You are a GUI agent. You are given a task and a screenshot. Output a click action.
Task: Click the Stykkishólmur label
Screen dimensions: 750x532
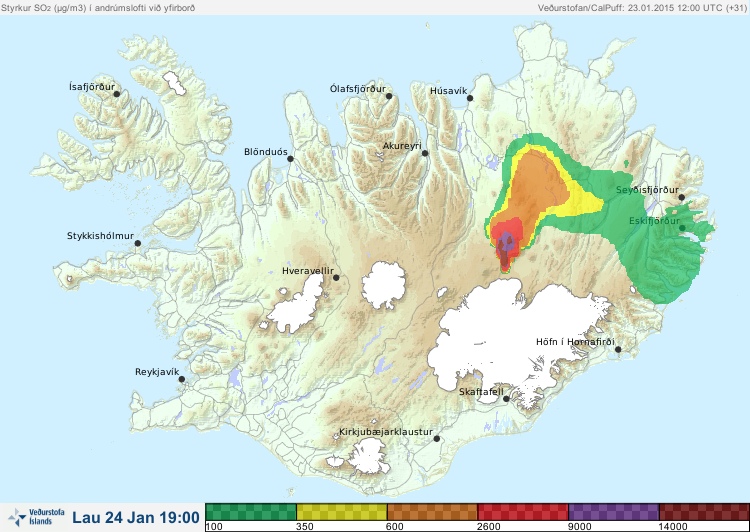[x=100, y=236]
